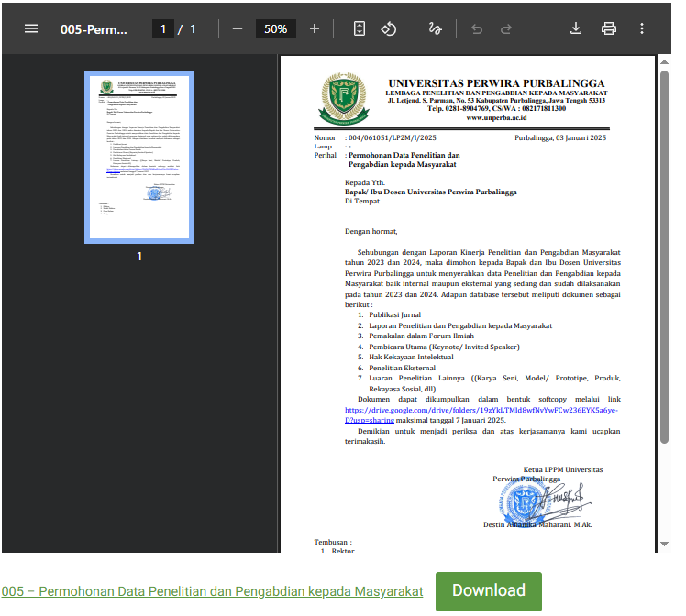Toggle the sidebar menu hamburger icon
Screen dimensions: 686x616
tap(31, 28)
